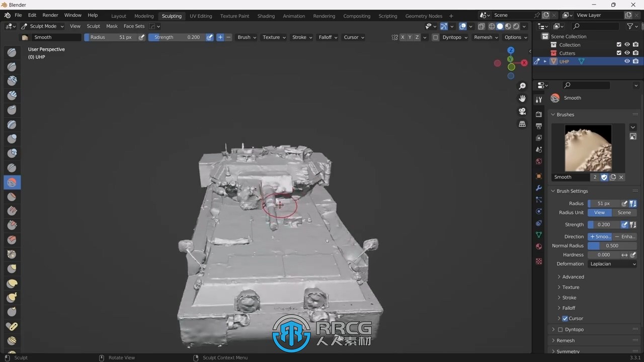This screenshot has width=644, height=362.
Task: Select the Clay Thumb brush
Action: [12, 110]
